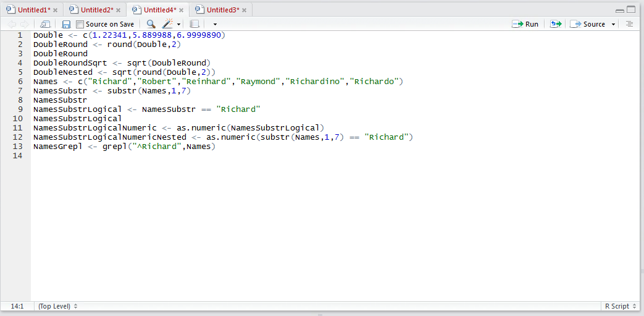Click 'NamesSubstrLogicalNumericNested' on line 12
Screen dimensions: 644x316
tap(110, 137)
